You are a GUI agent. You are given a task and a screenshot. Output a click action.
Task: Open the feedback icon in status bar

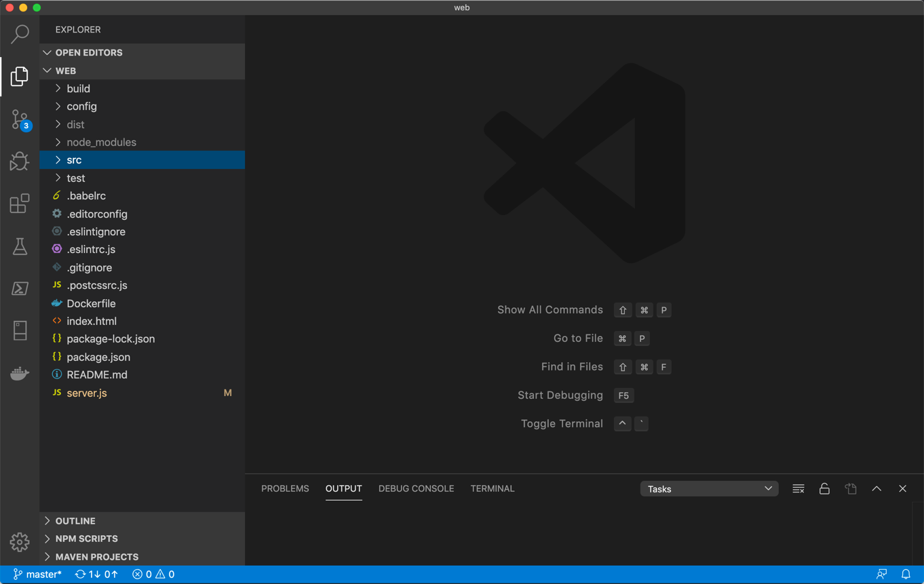(881, 574)
